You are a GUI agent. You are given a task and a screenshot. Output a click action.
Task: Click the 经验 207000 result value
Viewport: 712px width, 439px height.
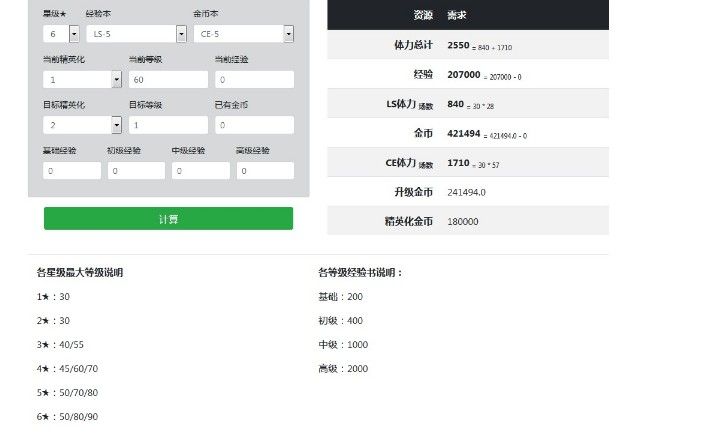coord(463,75)
